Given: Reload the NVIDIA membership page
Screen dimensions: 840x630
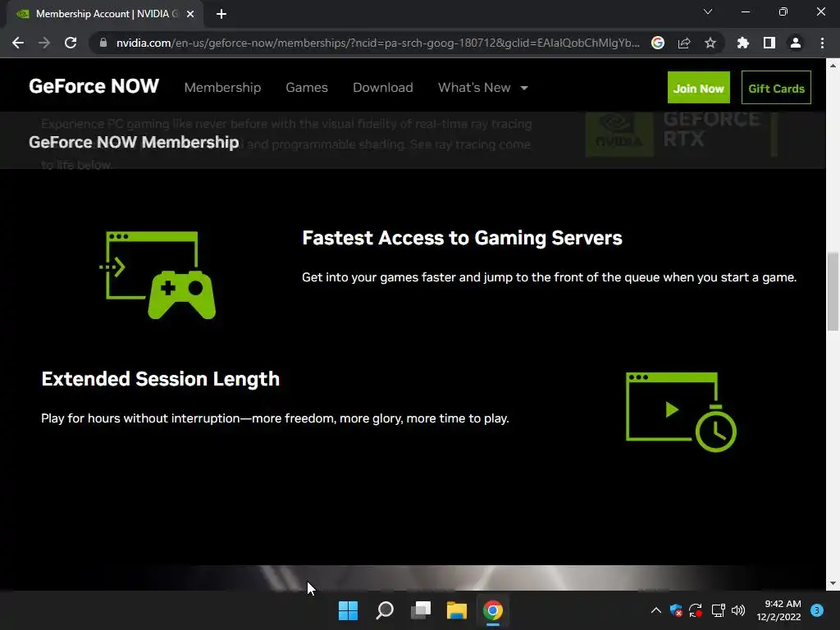Looking at the screenshot, I should [x=71, y=43].
